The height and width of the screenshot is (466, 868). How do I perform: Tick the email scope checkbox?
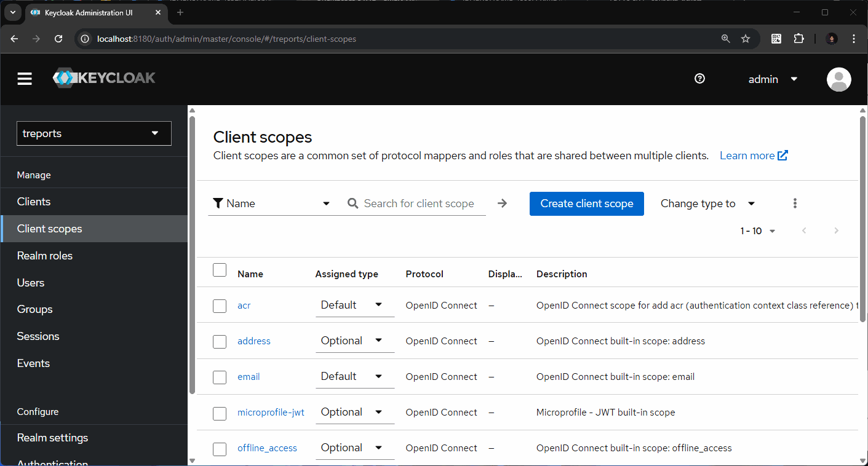pyautogui.click(x=220, y=377)
